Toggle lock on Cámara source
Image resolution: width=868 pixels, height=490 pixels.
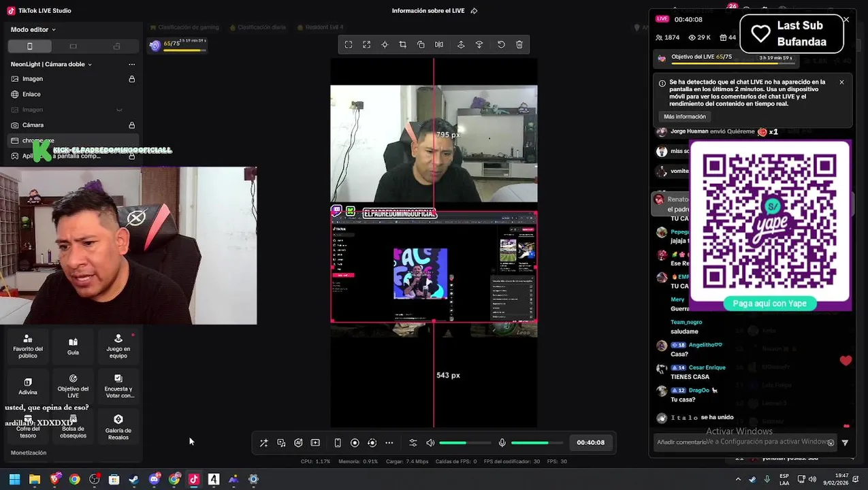pos(132,125)
